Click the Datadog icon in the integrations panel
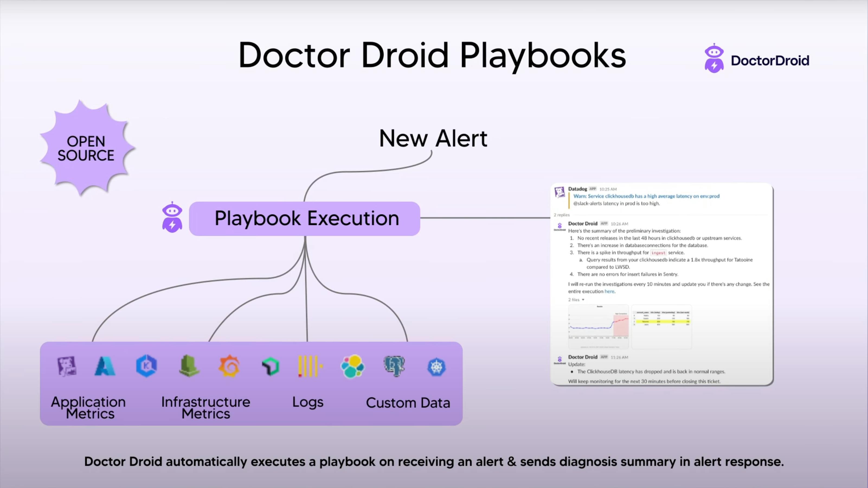The image size is (868, 488). (67, 366)
